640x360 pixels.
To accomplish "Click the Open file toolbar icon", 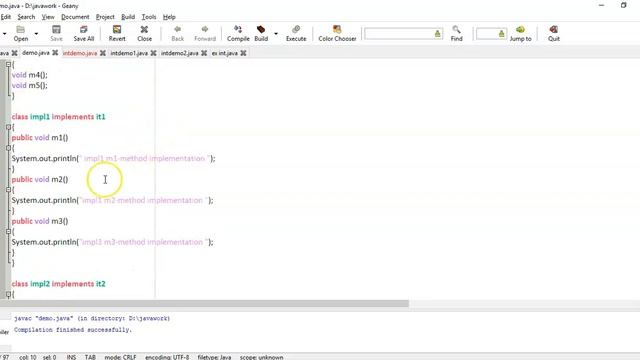I will coord(20,33).
